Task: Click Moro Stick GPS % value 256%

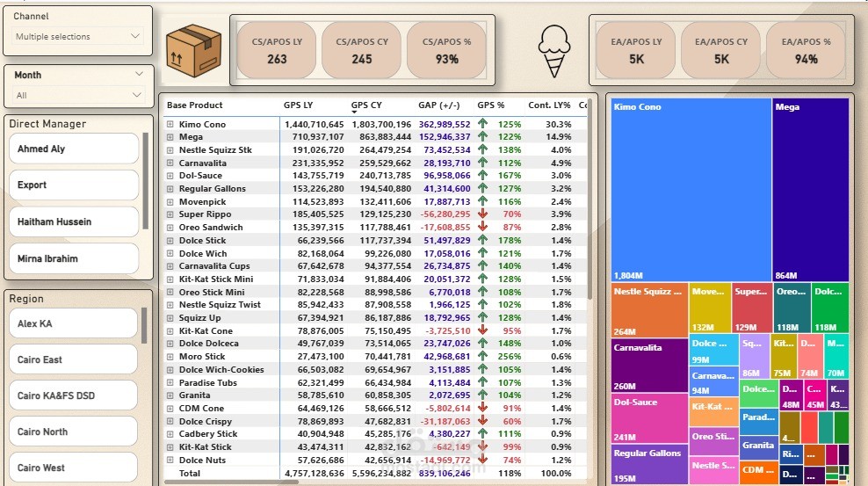Action: (x=510, y=357)
